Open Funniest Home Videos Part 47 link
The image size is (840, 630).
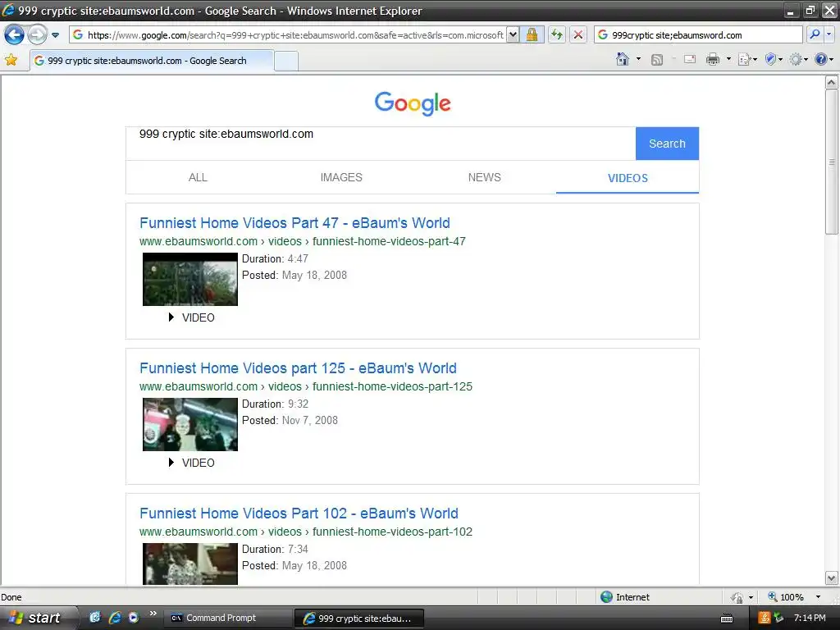pyautogui.click(x=294, y=223)
